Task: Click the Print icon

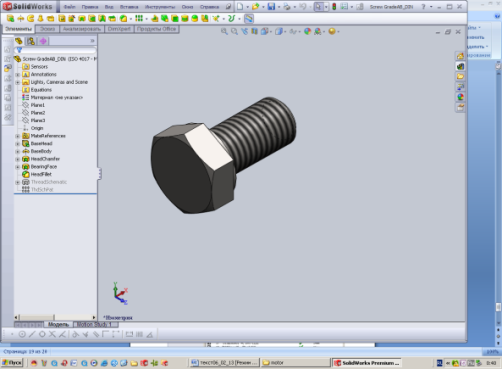Action: (x=287, y=6)
